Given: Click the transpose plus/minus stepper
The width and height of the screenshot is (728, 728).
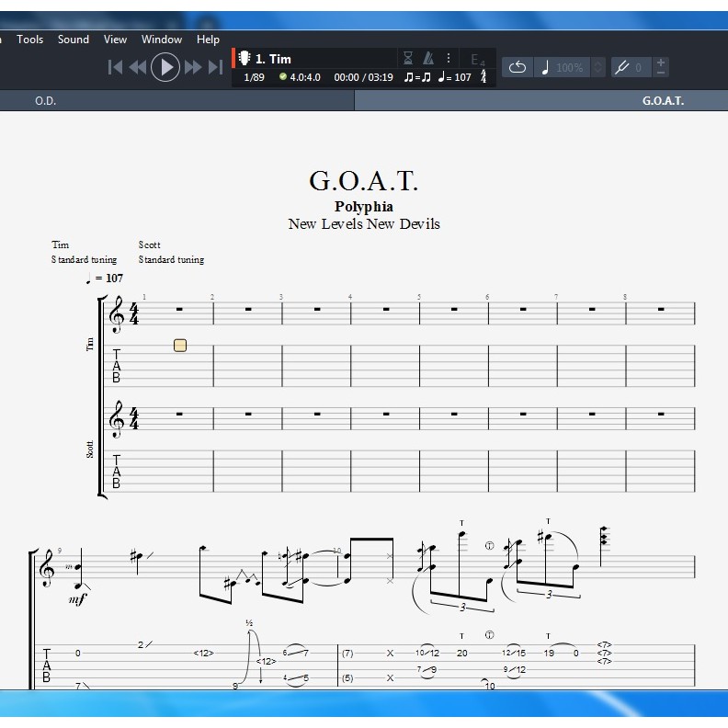Looking at the screenshot, I should click(661, 68).
